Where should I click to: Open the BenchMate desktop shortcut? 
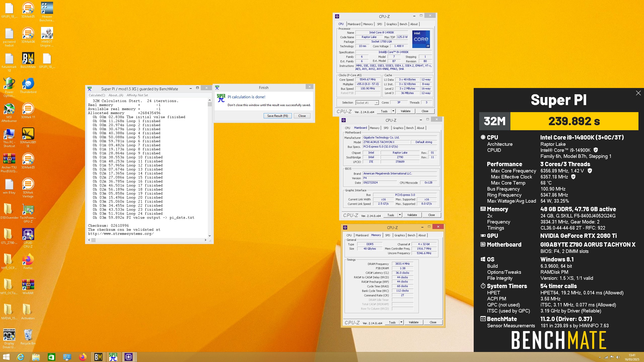click(28, 60)
